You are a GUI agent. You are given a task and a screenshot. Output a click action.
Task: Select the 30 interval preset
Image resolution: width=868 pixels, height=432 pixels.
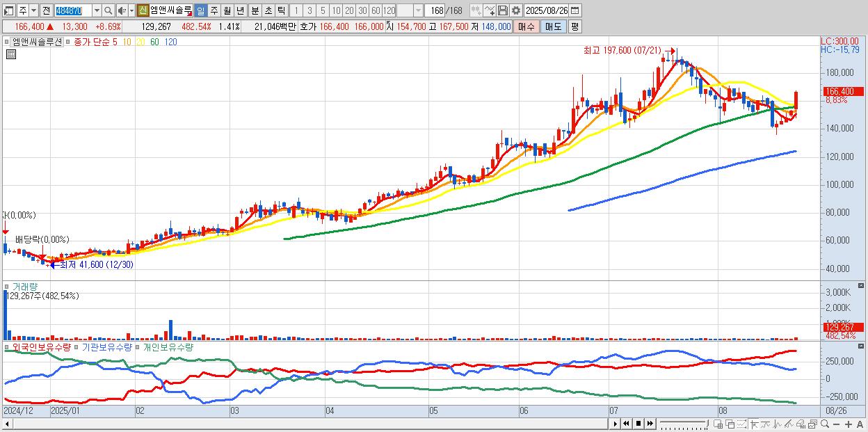362,10
